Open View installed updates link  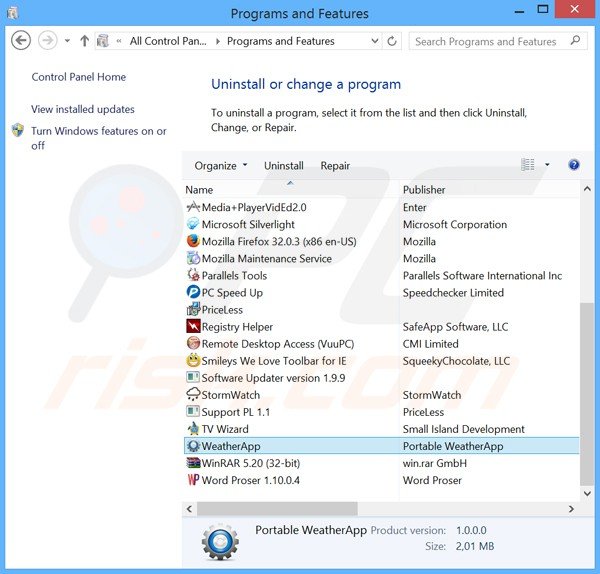[x=83, y=109]
